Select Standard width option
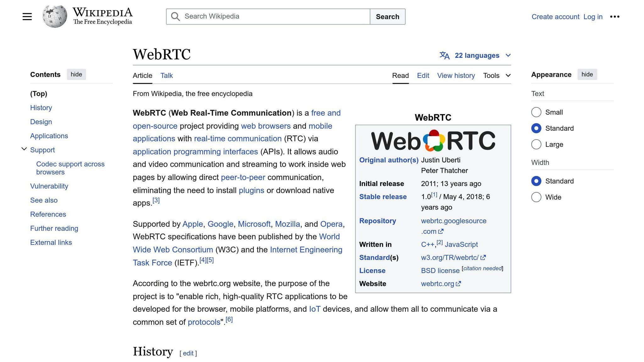Image resolution: width=644 pixels, height=362 pixels. [x=536, y=181]
